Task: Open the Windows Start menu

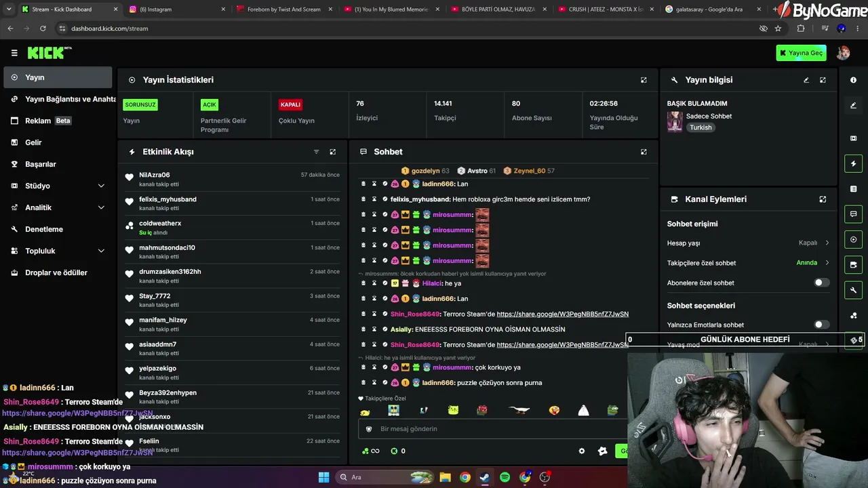Action: click(323, 477)
